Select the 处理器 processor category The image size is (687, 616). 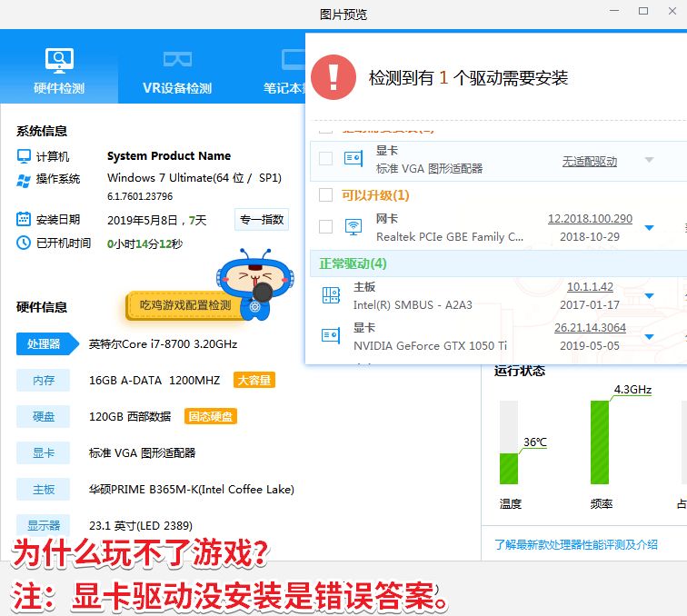(47, 344)
